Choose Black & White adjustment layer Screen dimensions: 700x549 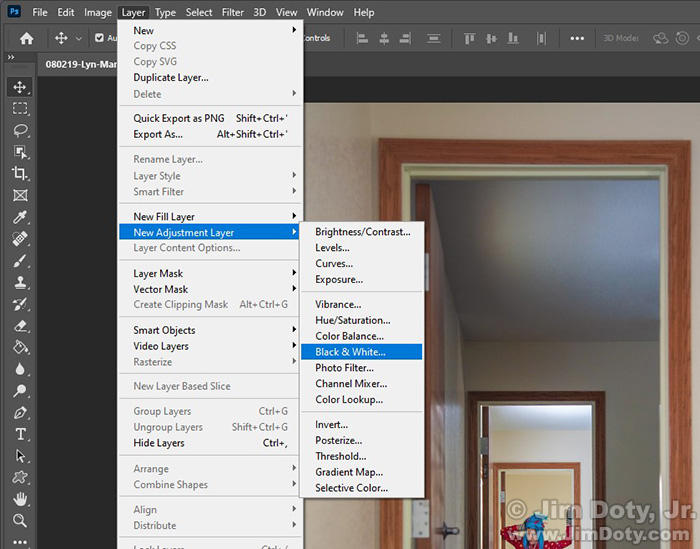coord(350,352)
